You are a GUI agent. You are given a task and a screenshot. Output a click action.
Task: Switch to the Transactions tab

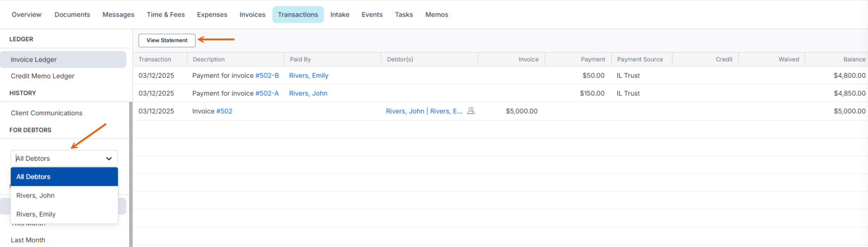298,14
